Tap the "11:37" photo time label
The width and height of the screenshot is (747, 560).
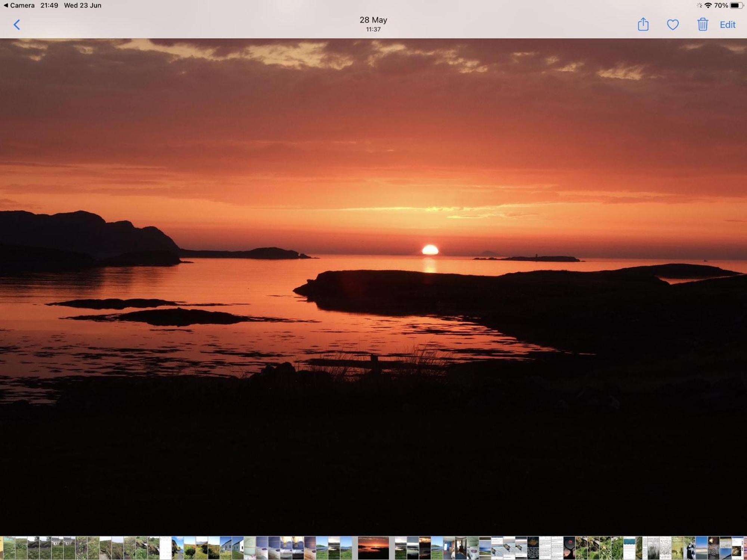pyautogui.click(x=373, y=29)
